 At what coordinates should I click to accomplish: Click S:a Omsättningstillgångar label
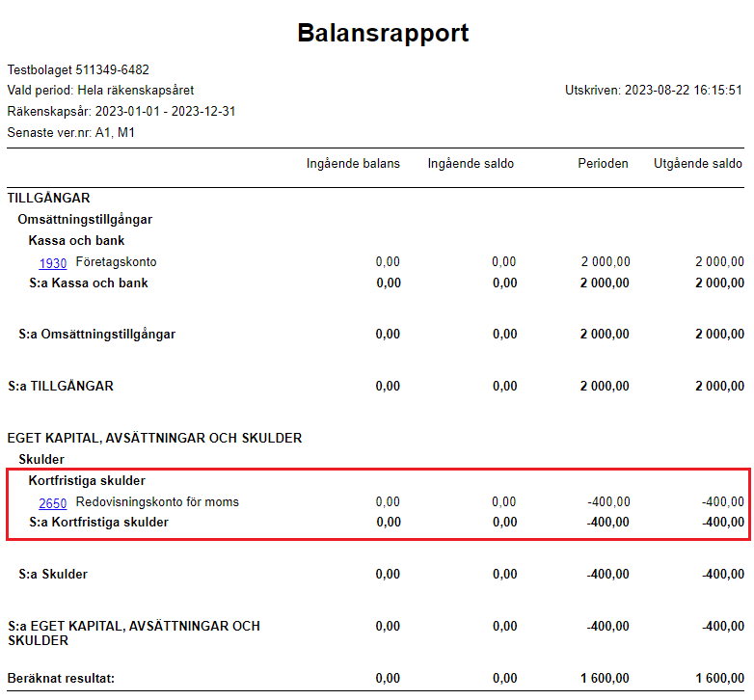(x=96, y=334)
